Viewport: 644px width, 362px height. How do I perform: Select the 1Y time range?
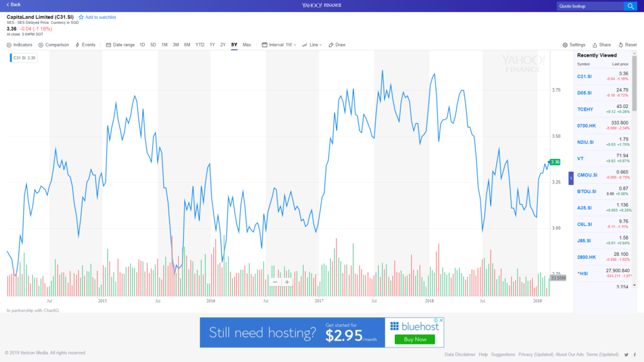213,45
